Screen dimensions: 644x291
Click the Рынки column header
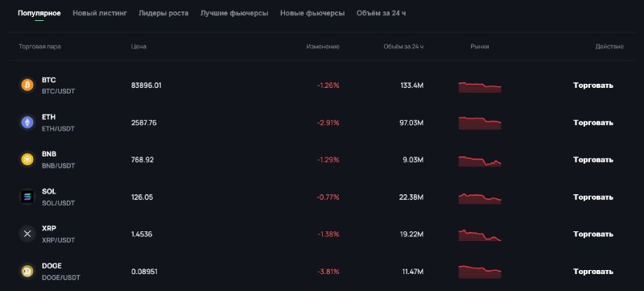point(480,47)
